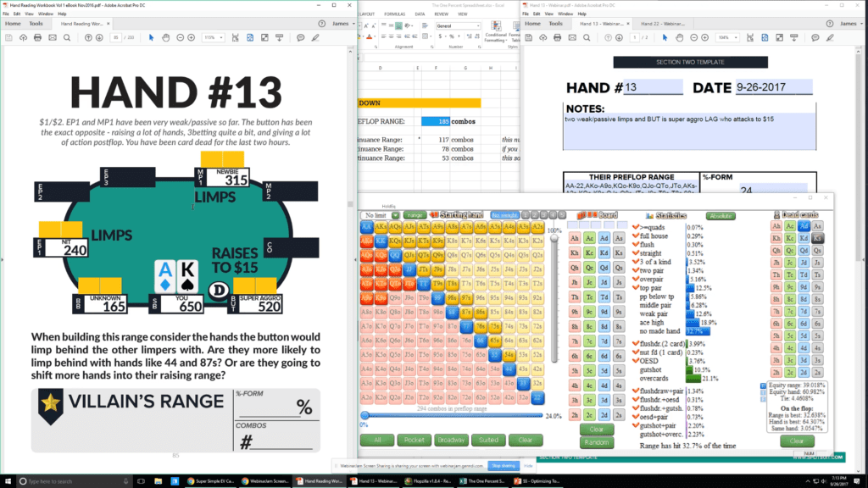The width and height of the screenshot is (868, 488).
Task: Toggle the OESD draw checkmark
Action: [635, 361]
